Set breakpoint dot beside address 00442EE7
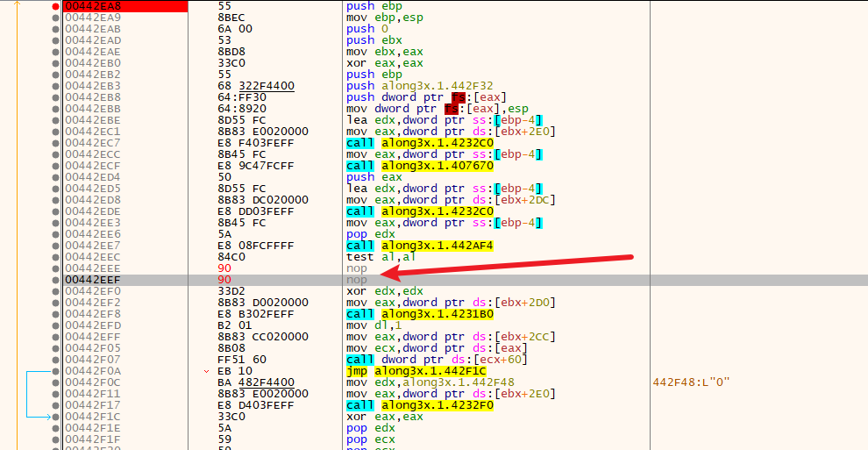868x450 pixels. (55, 246)
